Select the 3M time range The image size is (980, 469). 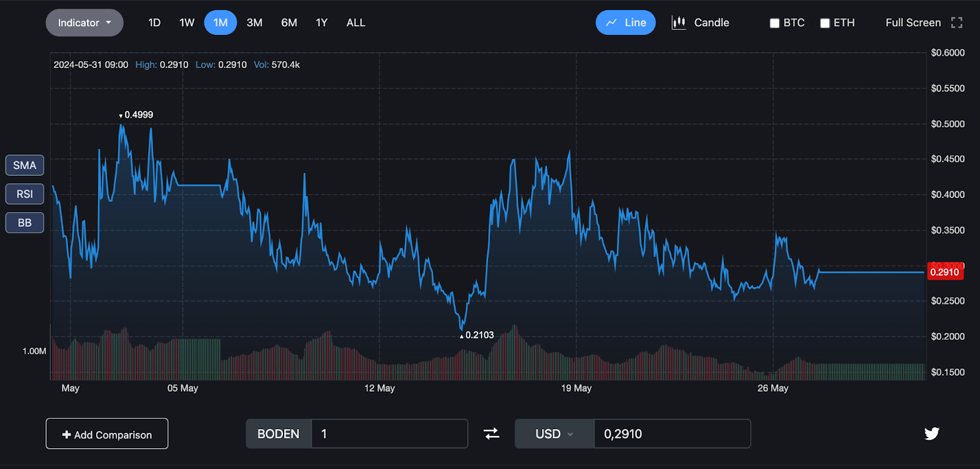pyautogui.click(x=254, y=23)
